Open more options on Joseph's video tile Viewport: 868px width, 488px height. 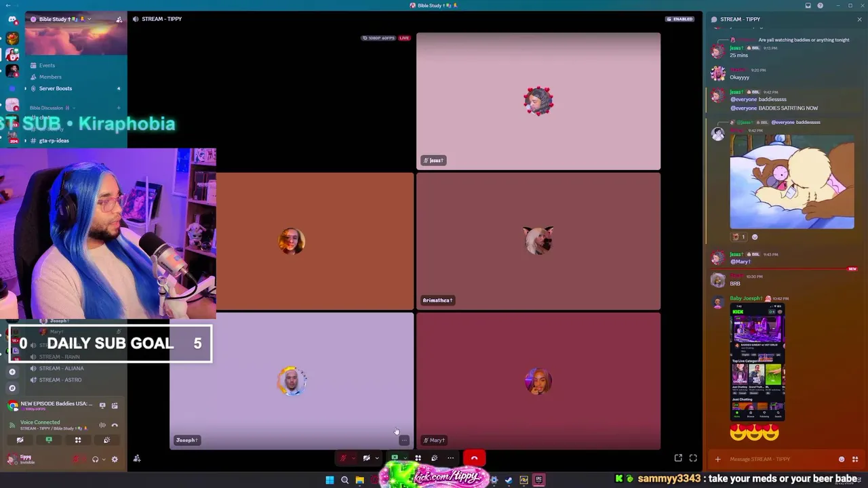404,441
